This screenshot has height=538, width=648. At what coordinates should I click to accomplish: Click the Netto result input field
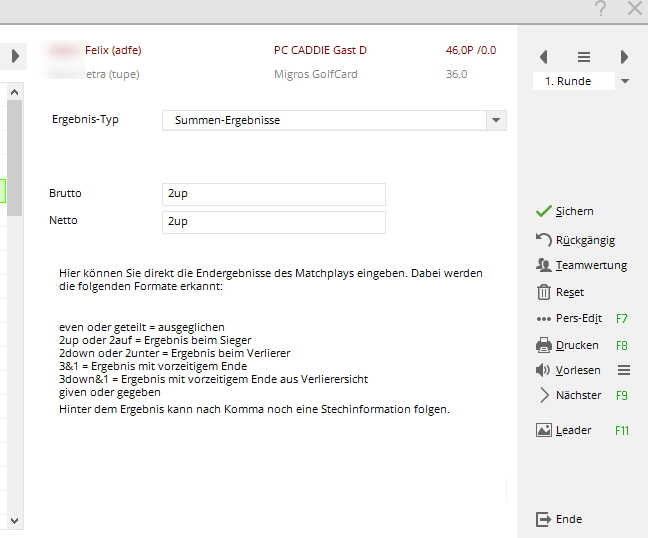[273, 222]
